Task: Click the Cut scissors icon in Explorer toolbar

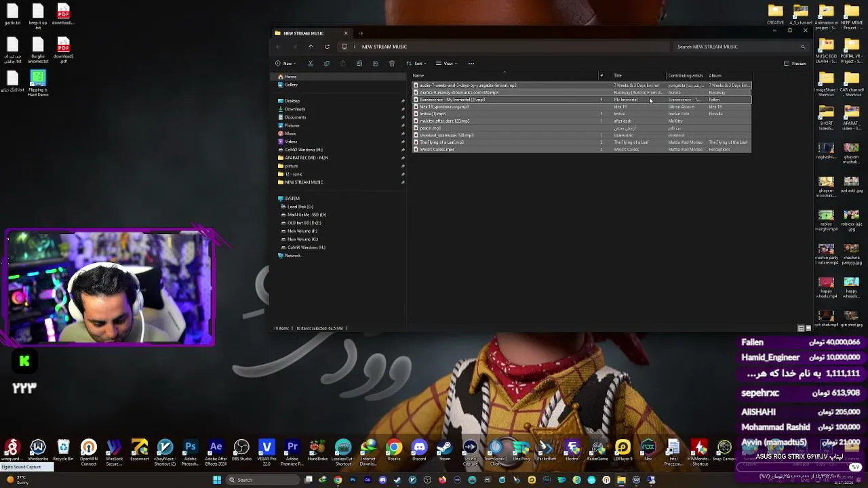Action: pos(311,64)
